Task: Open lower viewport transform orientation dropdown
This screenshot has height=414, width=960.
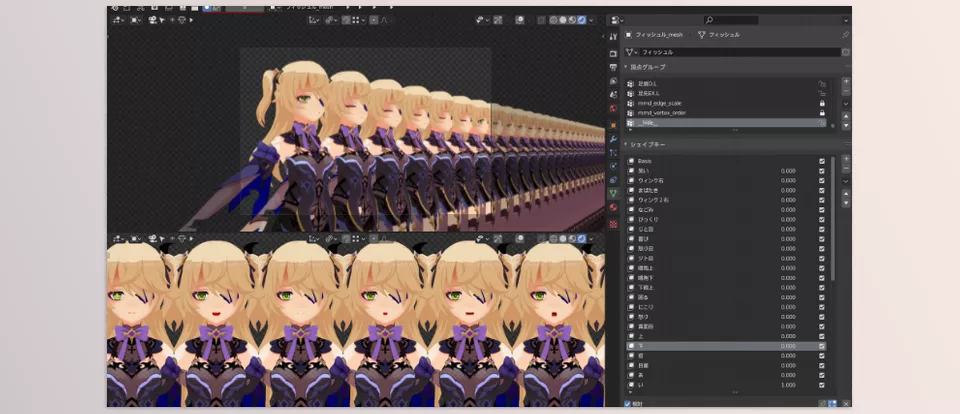Action: coord(314,238)
